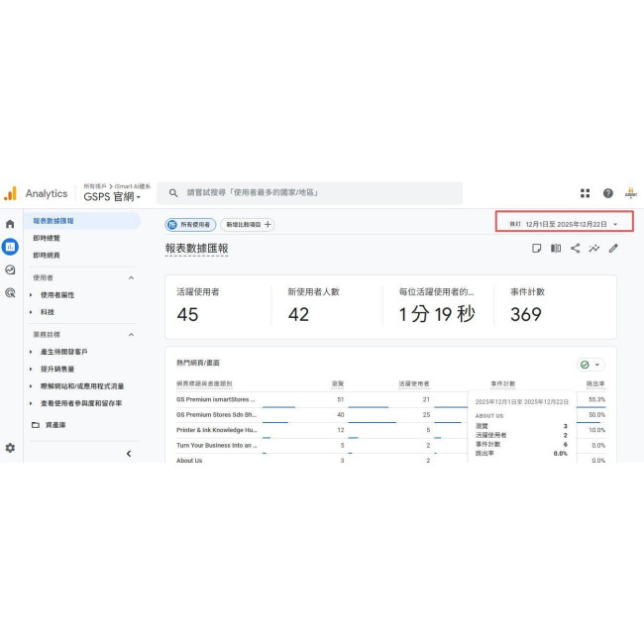This screenshot has height=644, width=644.
Task: Open the Admin settings gear icon
Action: (10, 448)
